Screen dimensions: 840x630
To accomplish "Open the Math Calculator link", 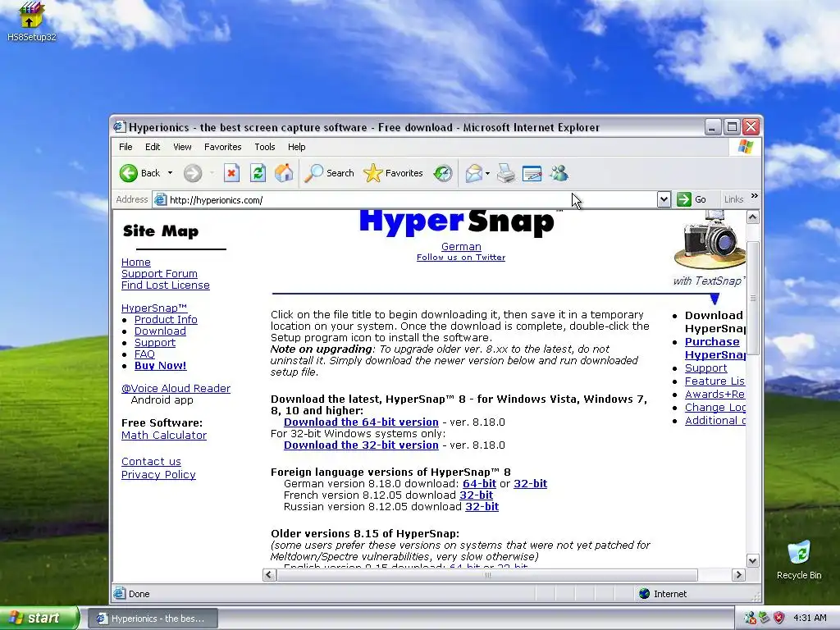I will 163,436.
